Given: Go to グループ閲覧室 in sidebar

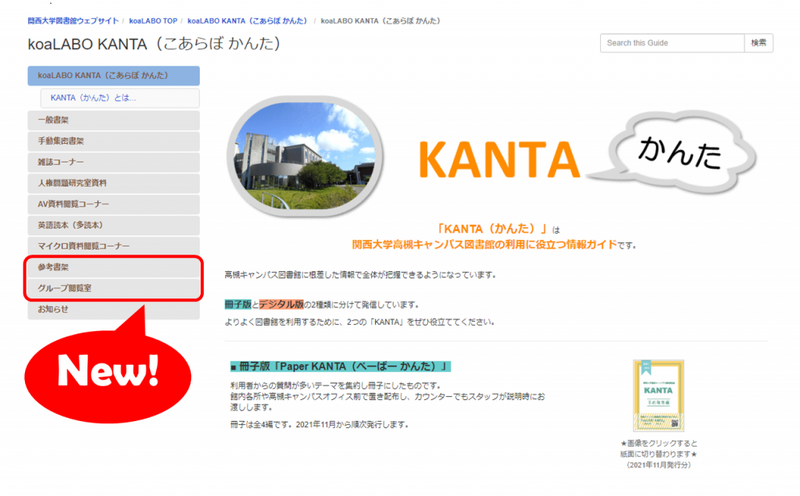Looking at the screenshot, I should coord(64,288).
